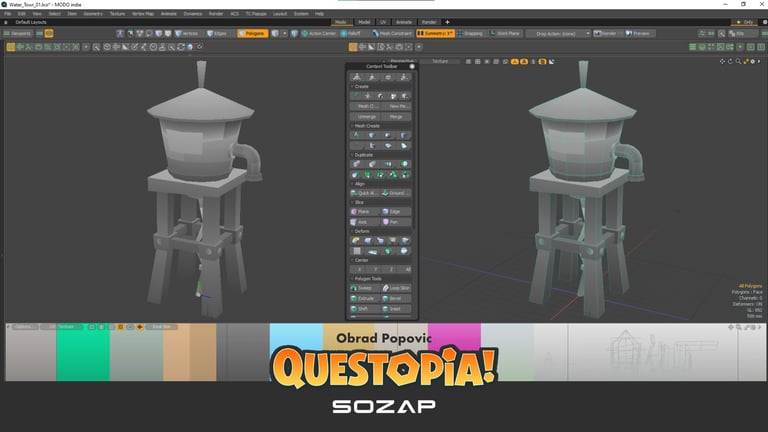Select the Slice Edge tool
Image resolution: width=768 pixels, height=432 pixels.
(396, 212)
